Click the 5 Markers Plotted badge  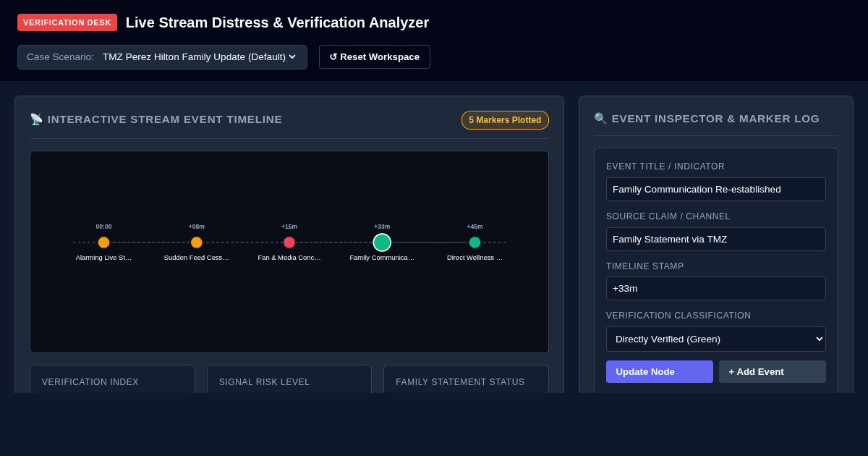coord(505,120)
